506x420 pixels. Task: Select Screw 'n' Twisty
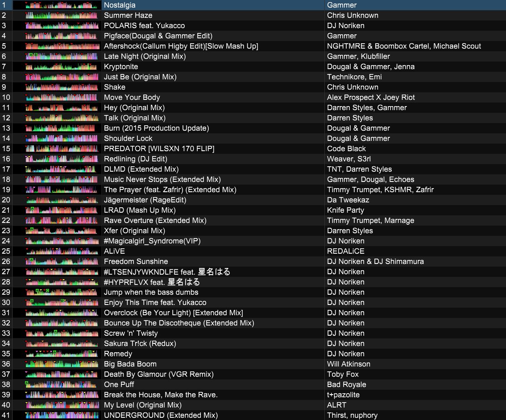pyautogui.click(x=131, y=334)
